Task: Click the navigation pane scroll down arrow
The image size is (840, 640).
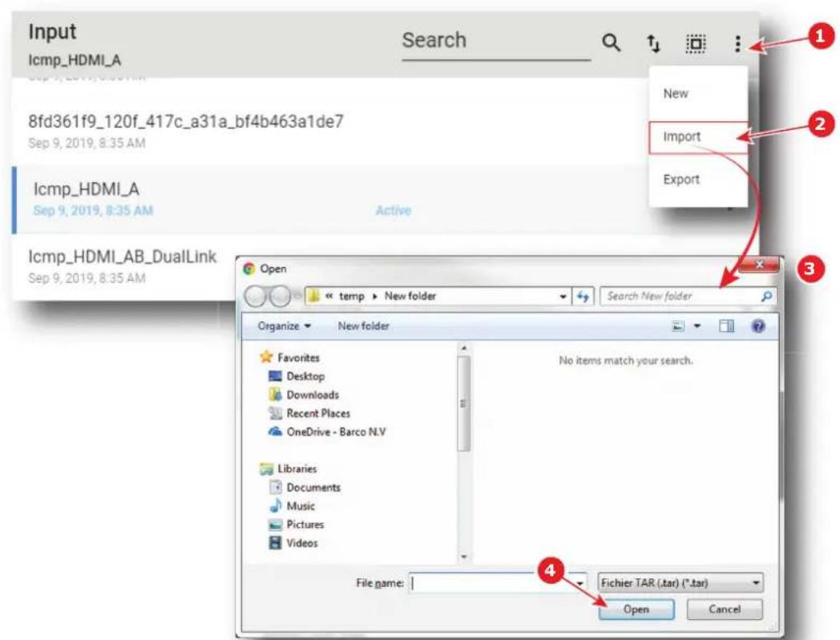Action: [x=464, y=557]
